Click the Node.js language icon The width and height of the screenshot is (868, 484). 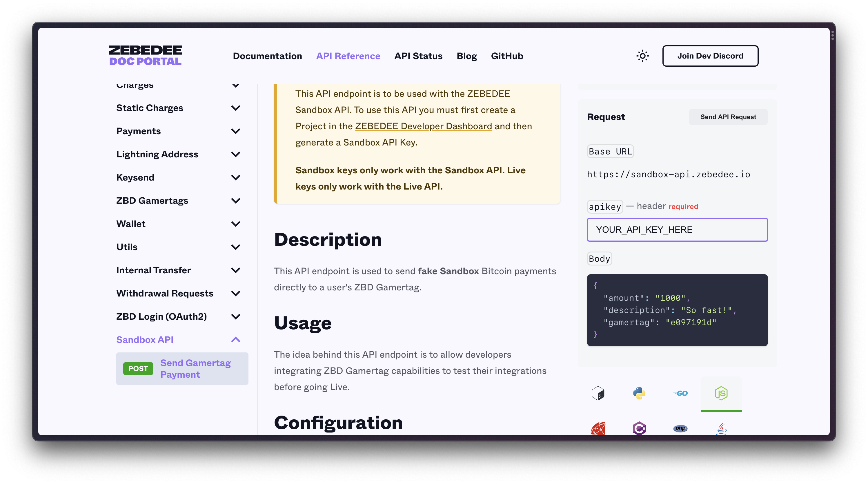721,393
